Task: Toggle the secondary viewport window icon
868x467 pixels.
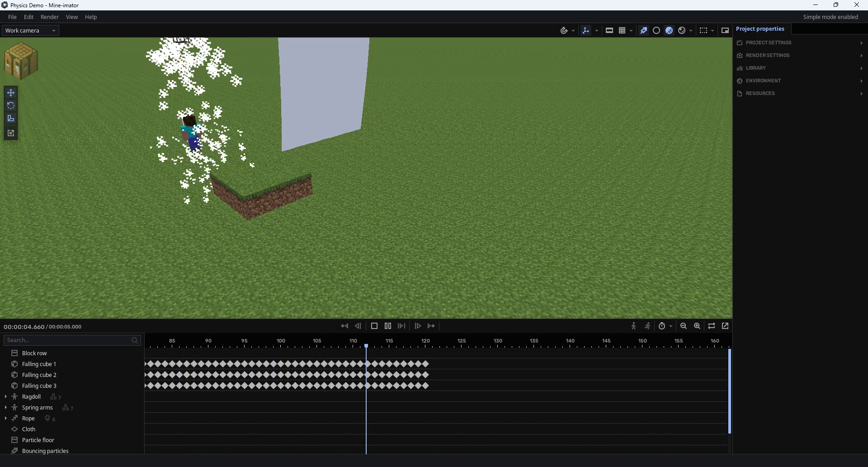Action: pyautogui.click(x=725, y=30)
